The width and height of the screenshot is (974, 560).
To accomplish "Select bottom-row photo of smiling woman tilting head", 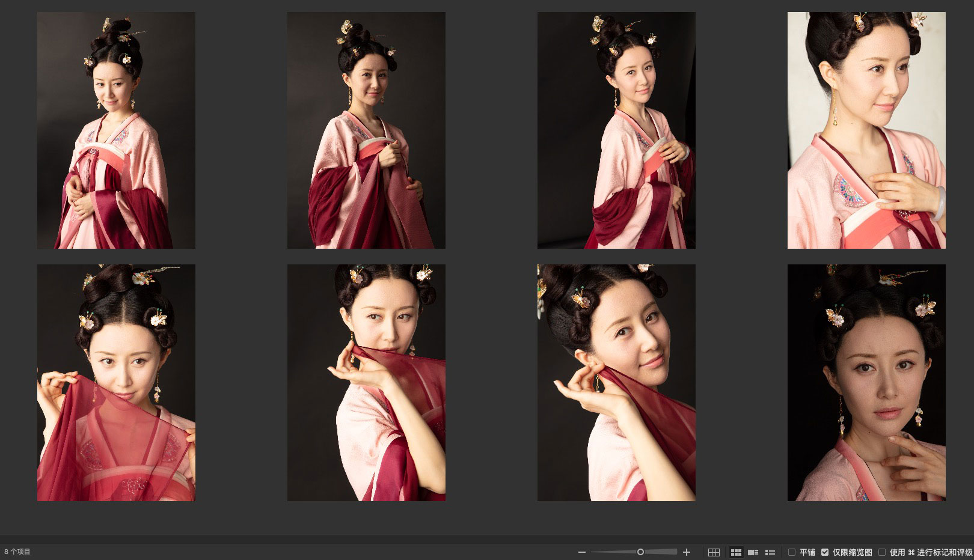I will [x=616, y=383].
